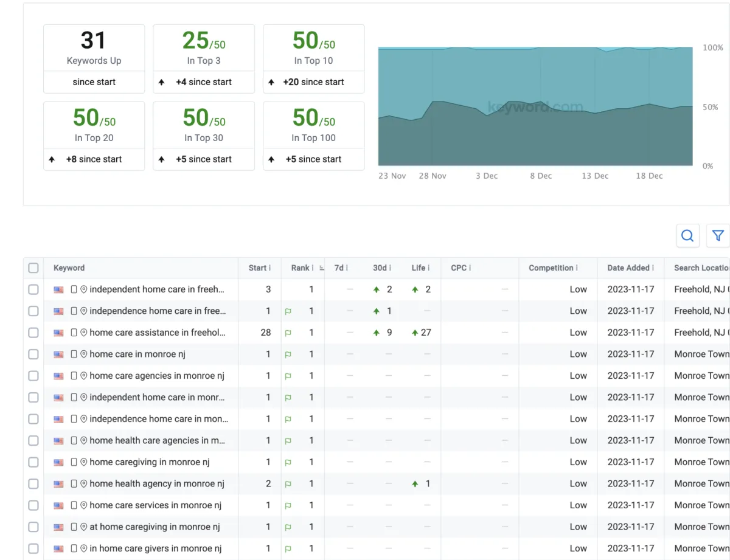Select the checkbox for 'home care agencies in monroe nj'
This screenshot has height=560, width=730.
point(33,376)
